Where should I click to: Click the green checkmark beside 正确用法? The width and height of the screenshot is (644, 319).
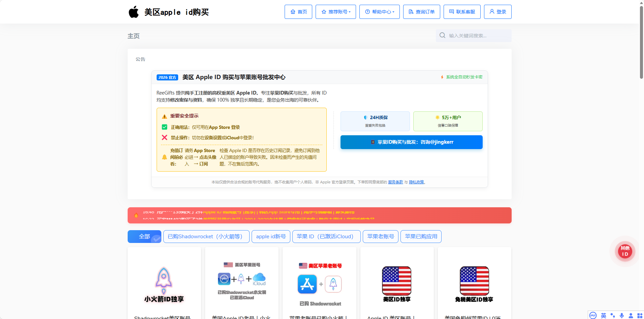pos(164,127)
